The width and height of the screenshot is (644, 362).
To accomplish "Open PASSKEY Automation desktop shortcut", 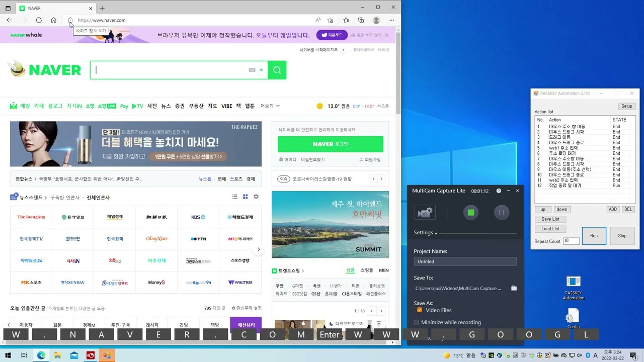I will 573,288.
